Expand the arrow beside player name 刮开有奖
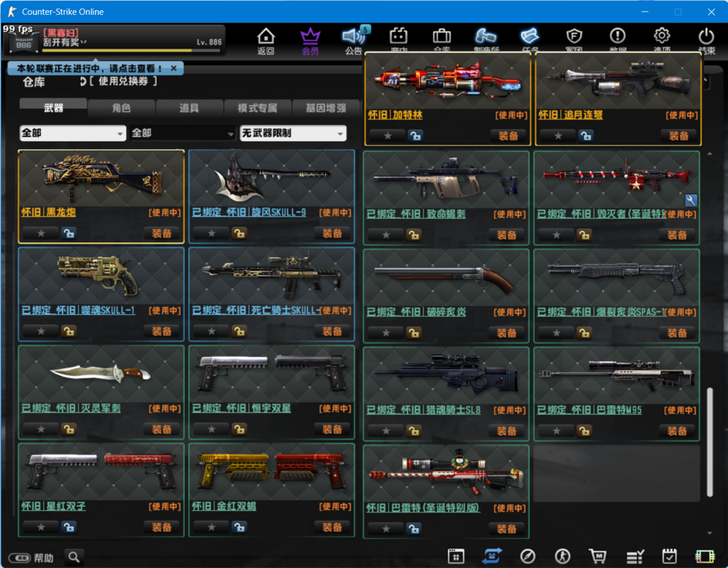Viewport: 728px width, 568px height. pos(84,42)
